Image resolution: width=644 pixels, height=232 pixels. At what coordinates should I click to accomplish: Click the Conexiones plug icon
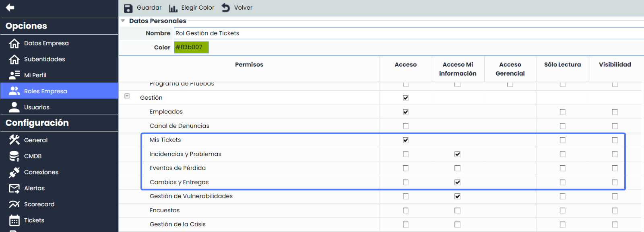[x=14, y=172]
